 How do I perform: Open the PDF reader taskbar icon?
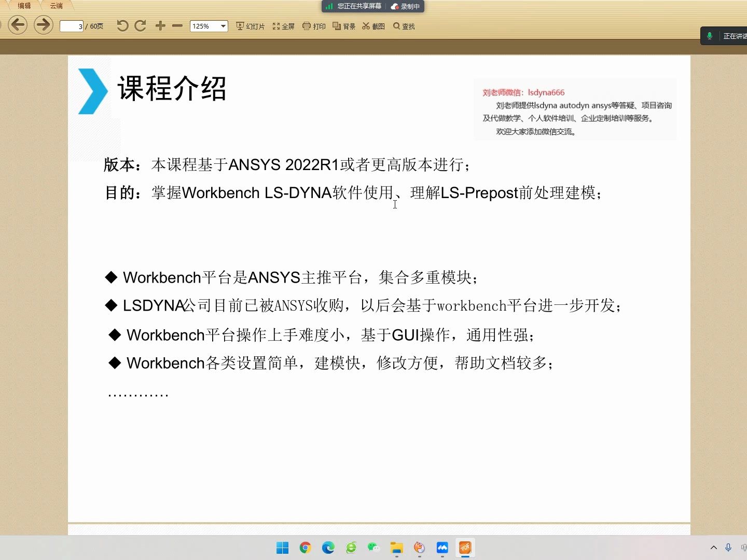(465, 548)
